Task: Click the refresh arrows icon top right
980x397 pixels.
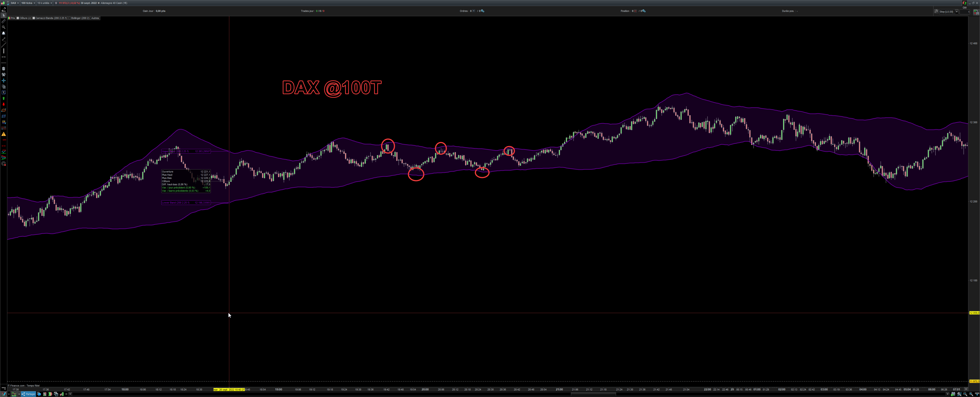Action: (x=964, y=3)
